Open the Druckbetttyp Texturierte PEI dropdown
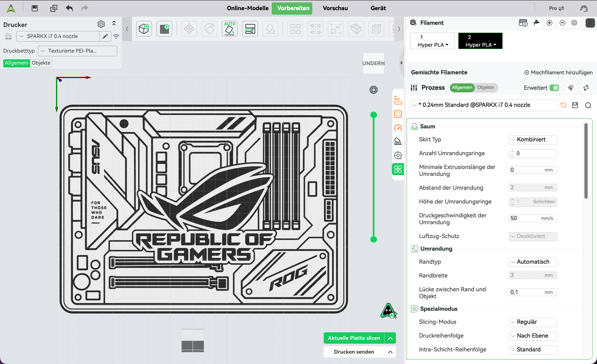The height and width of the screenshot is (364, 597). tap(78, 51)
